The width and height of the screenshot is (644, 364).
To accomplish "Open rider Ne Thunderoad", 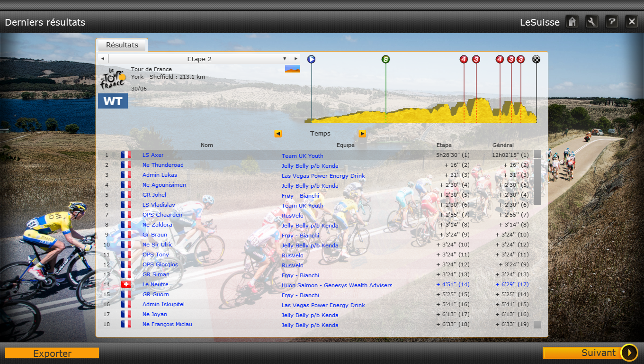I will pyautogui.click(x=163, y=165).
